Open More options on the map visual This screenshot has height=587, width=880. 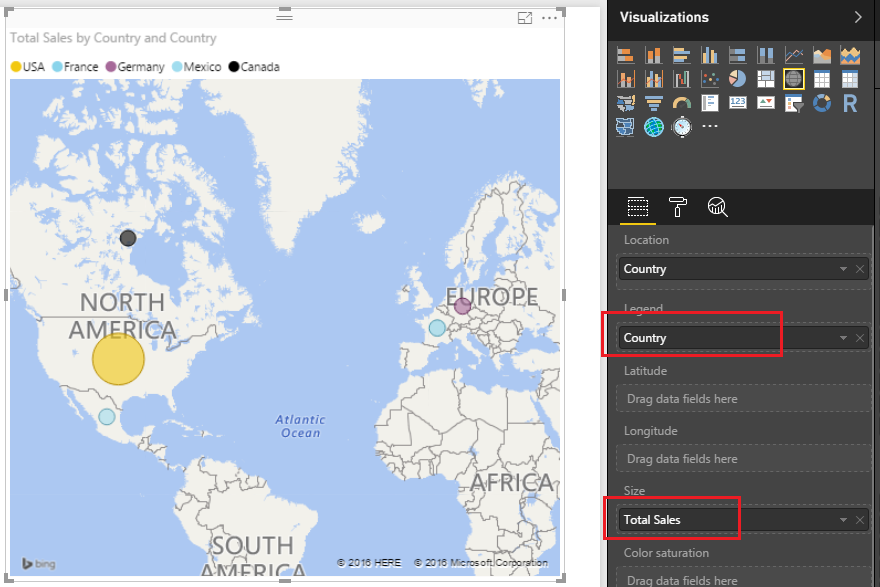tap(549, 19)
